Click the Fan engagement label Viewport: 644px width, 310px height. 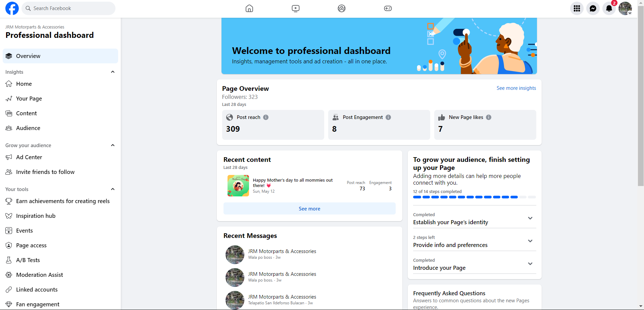(38, 304)
